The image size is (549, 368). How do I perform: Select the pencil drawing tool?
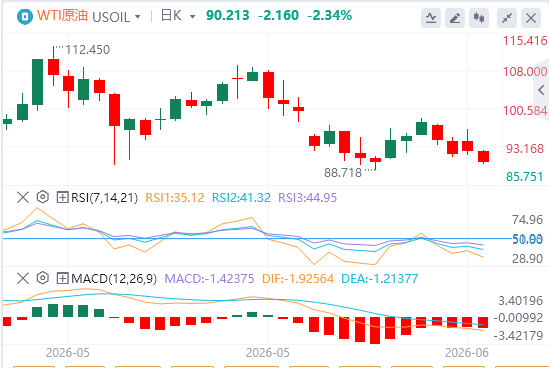pos(454,18)
